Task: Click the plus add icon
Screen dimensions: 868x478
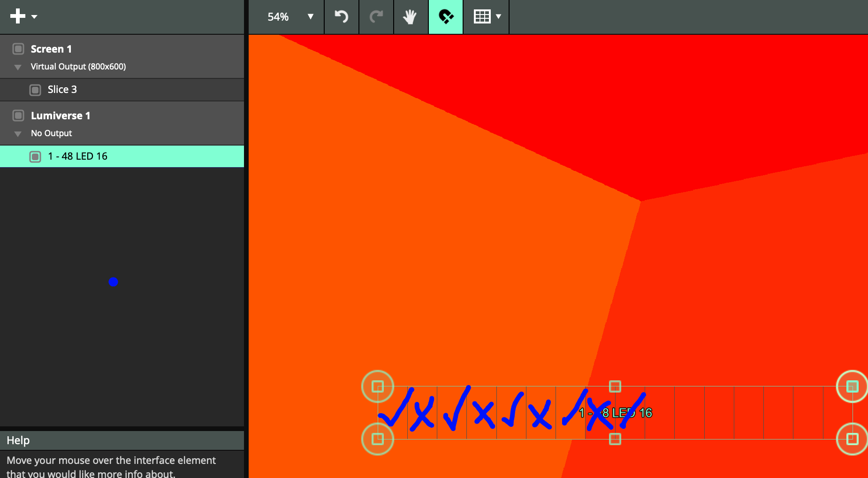Action: pos(17,16)
